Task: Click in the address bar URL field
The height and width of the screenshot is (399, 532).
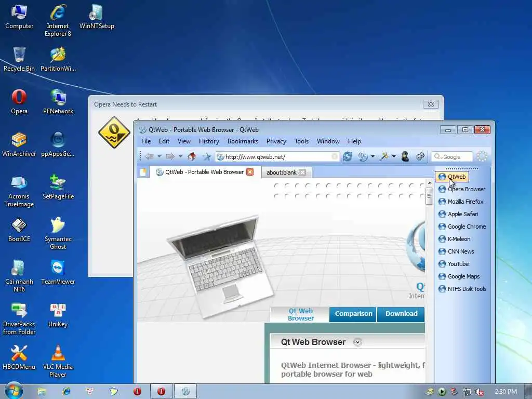Action: (x=277, y=156)
